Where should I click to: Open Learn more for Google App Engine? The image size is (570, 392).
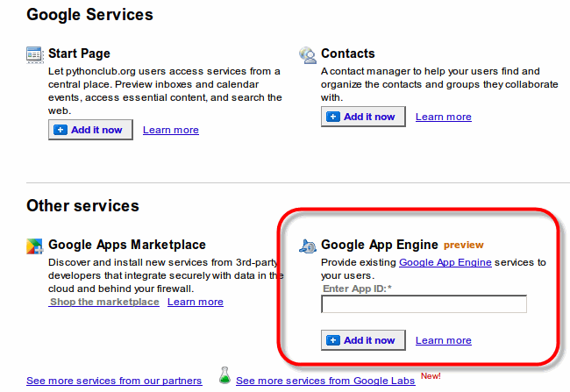pyautogui.click(x=443, y=340)
